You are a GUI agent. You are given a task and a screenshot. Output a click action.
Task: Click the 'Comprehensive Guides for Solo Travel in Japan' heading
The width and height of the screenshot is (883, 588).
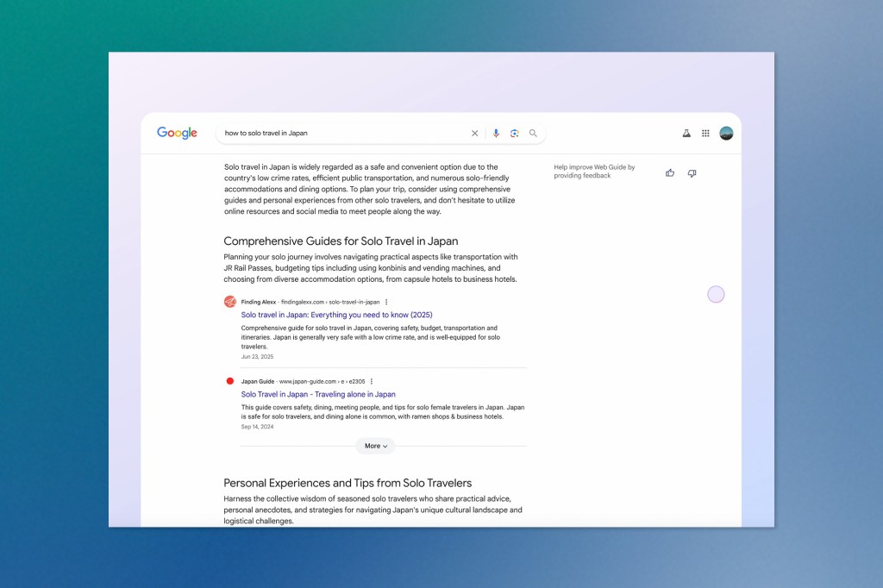tap(341, 241)
